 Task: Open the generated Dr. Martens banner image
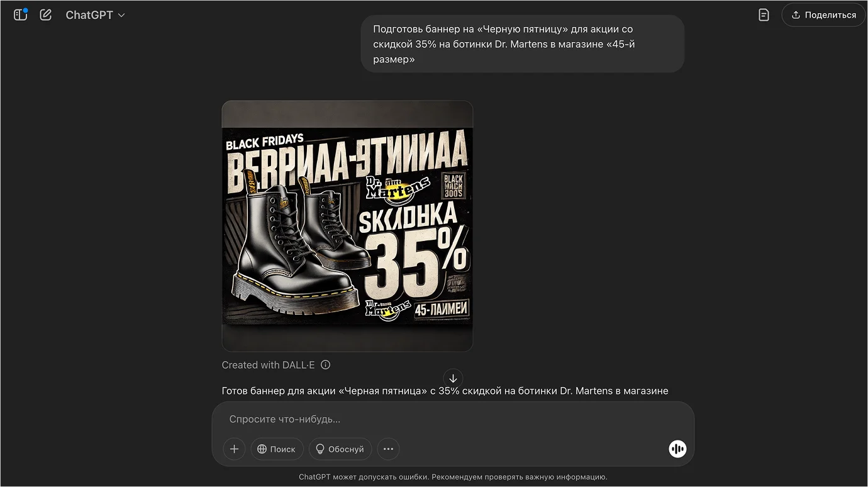click(x=347, y=226)
